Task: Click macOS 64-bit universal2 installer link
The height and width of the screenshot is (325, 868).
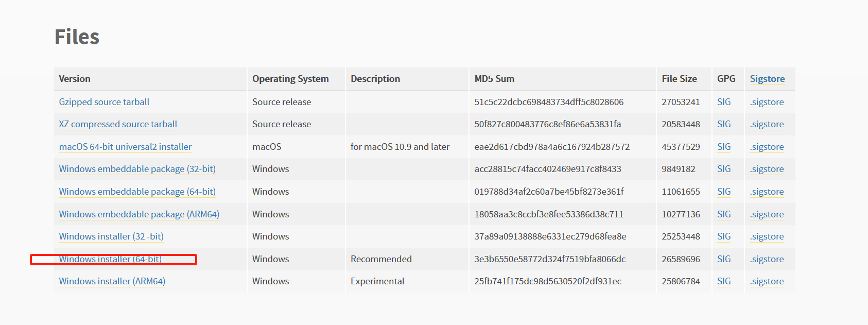Action: pos(125,147)
